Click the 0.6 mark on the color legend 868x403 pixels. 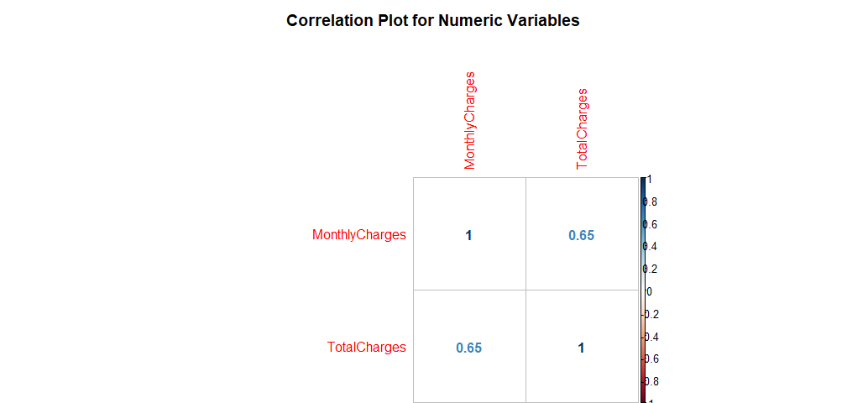tap(650, 224)
